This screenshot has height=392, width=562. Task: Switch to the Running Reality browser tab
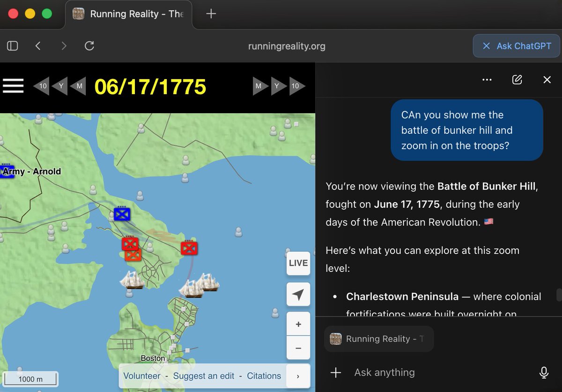(130, 14)
